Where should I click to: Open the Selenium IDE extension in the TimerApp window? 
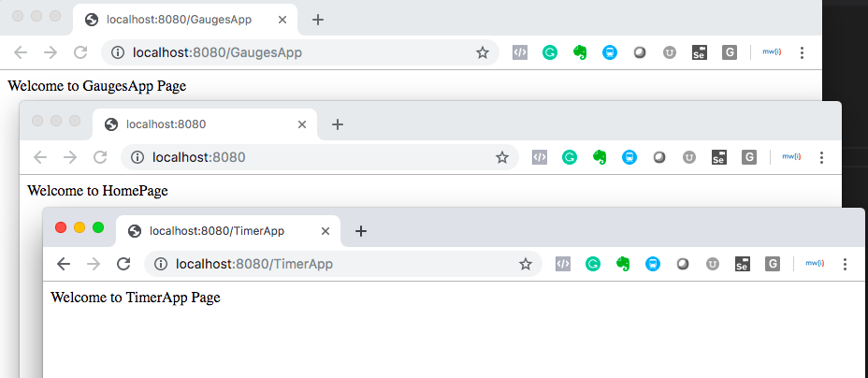click(743, 264)
